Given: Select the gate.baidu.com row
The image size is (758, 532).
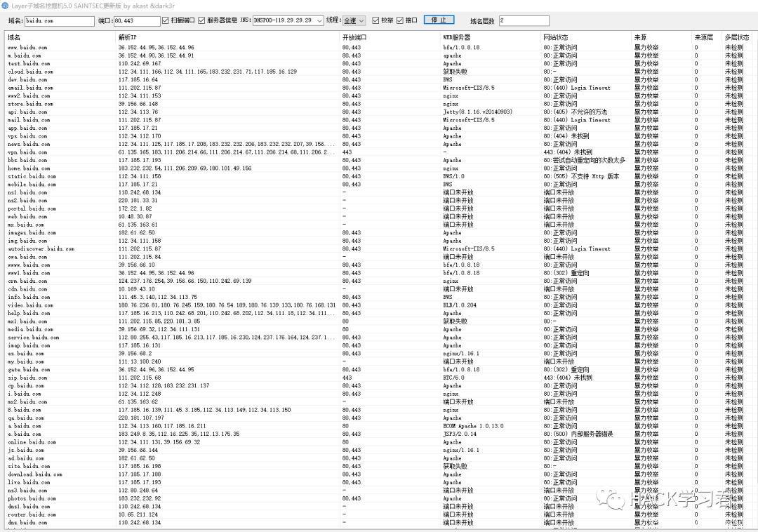Looking at the screenshot, I should click(379, 370).
